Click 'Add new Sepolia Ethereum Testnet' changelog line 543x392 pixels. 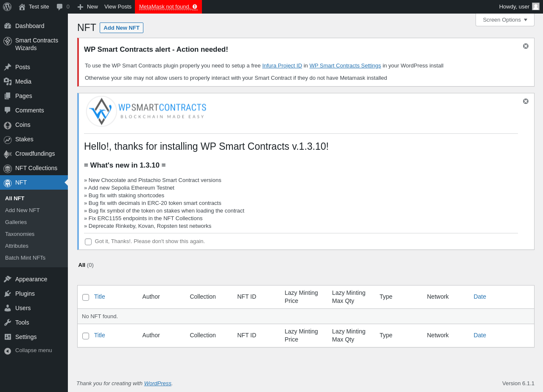pos(129,188)
